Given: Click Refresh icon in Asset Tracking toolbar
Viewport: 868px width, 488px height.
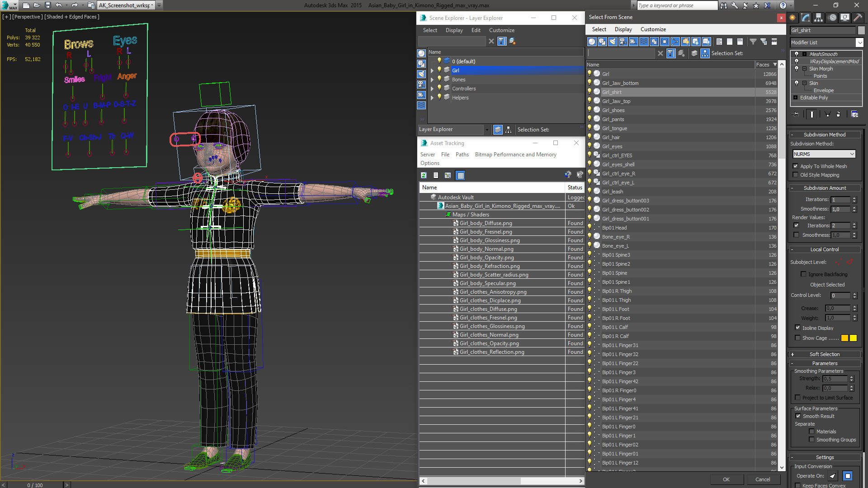Looking at the screenshot, I should click(x=424, y=175).
